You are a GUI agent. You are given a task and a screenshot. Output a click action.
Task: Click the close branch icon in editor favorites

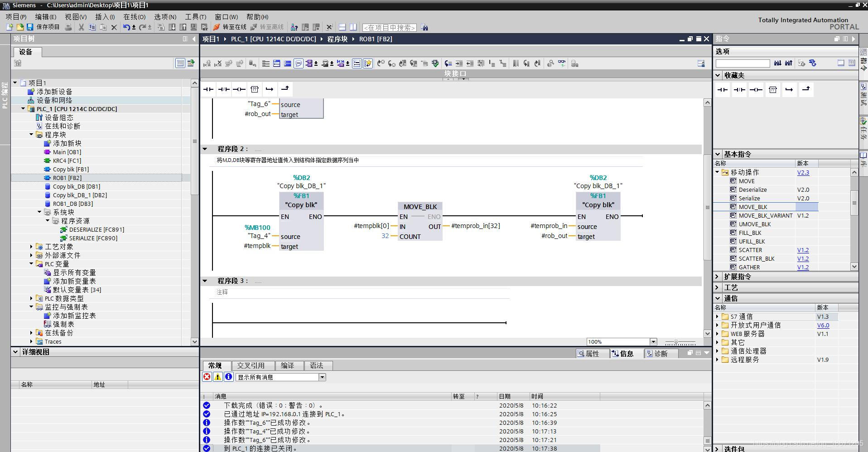[x=285, y=89]
